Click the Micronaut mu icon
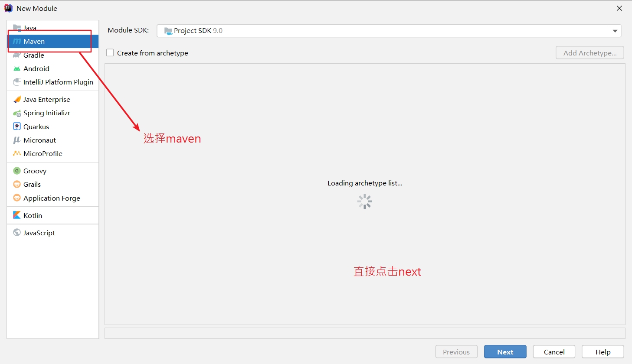 tap(17, 140)
